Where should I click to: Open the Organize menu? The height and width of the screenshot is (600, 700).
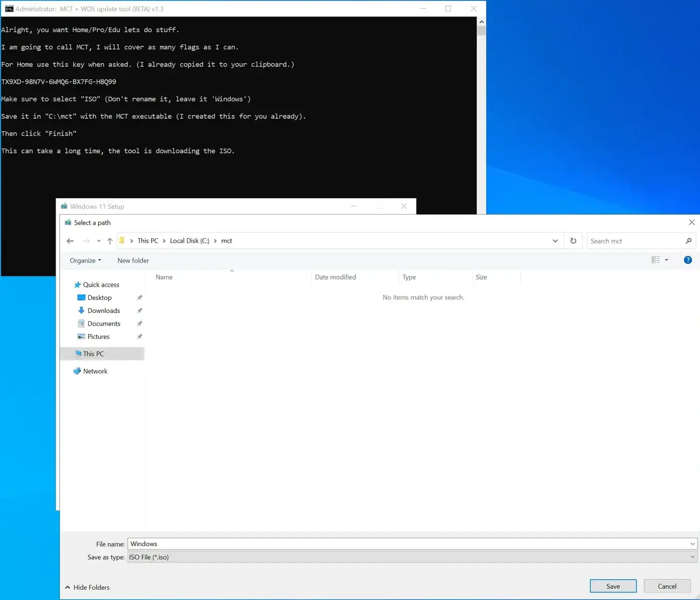click(85, 260)
